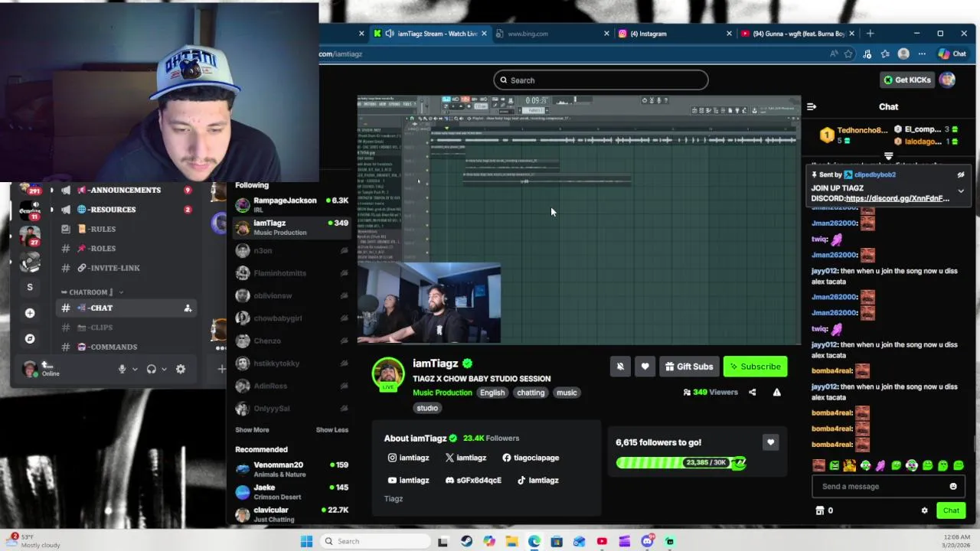Mute notifications with the bell icon
This screenshot has height=551, width=980.
(620, 367)
